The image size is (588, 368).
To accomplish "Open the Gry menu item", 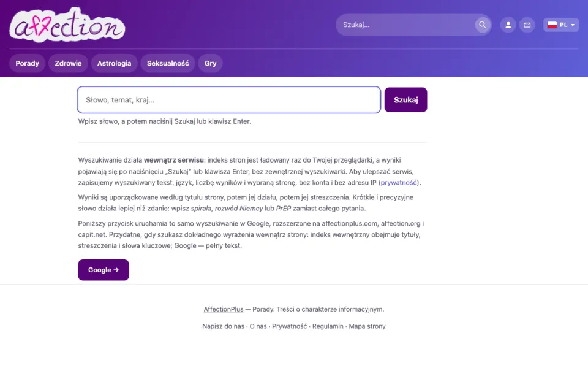I will 210,63.
